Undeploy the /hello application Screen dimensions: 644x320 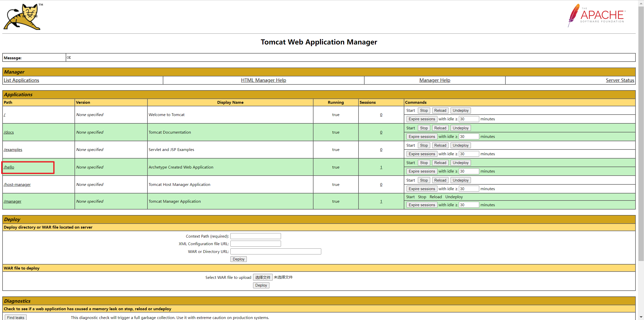click(461, 163)
